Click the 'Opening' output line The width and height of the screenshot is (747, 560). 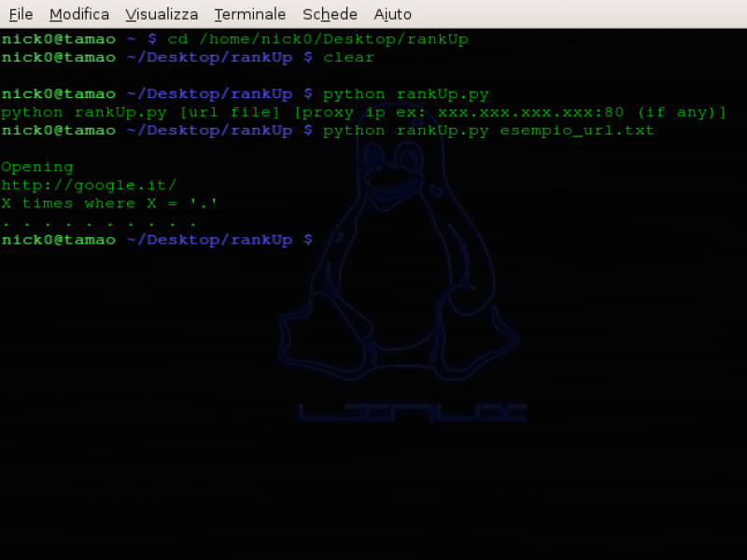point(37,168)
